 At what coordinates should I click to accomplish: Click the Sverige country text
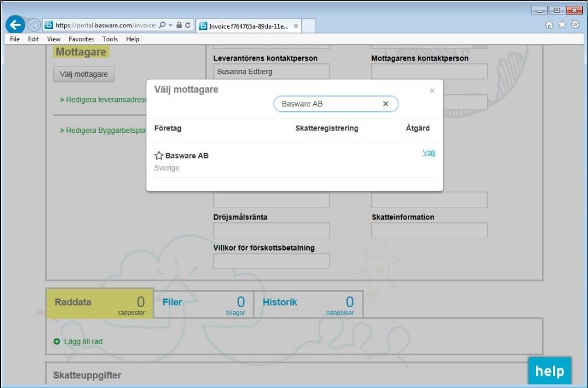pos(167,168)
